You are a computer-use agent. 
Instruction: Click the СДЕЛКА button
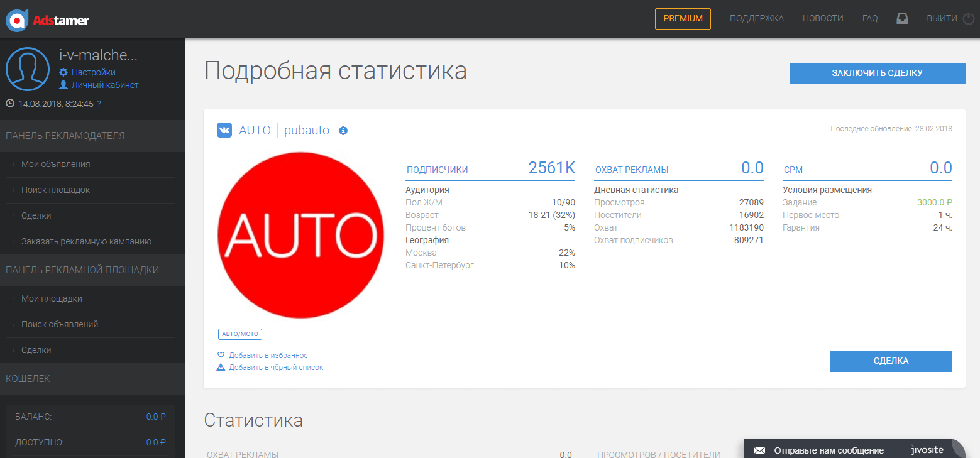point(891,361)
